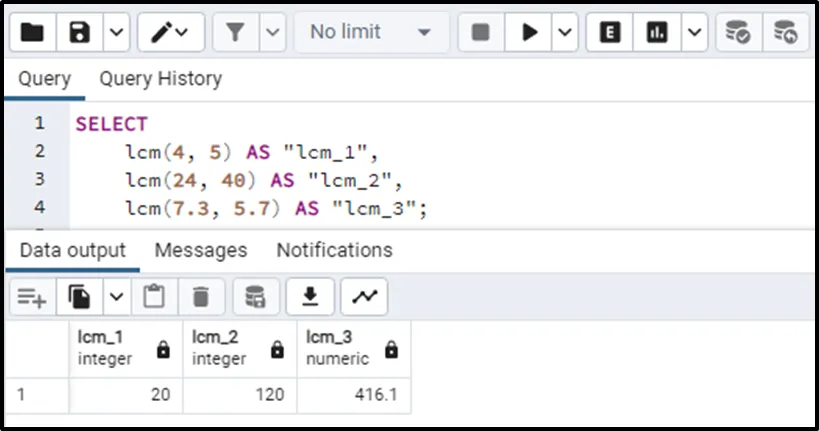Click the Explain (E) plan icon
Viewport: 819px width, 431px height.
tap(609, 33)
